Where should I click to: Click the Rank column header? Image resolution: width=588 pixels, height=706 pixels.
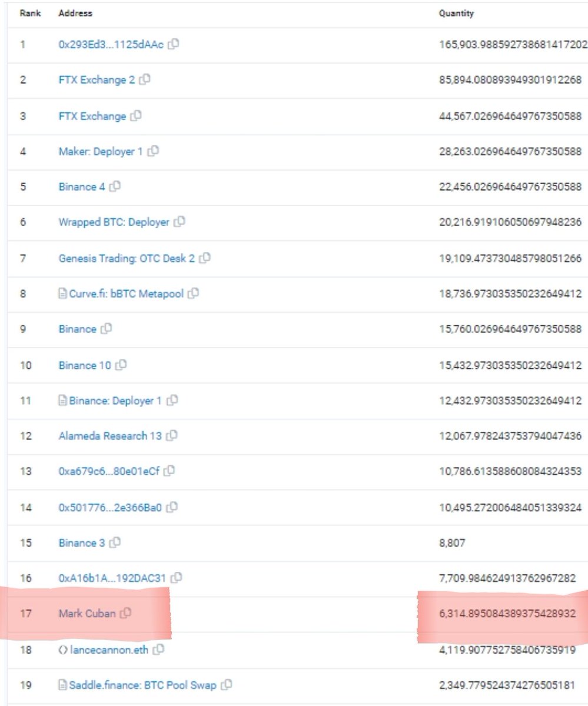click(x=30, y=14)
